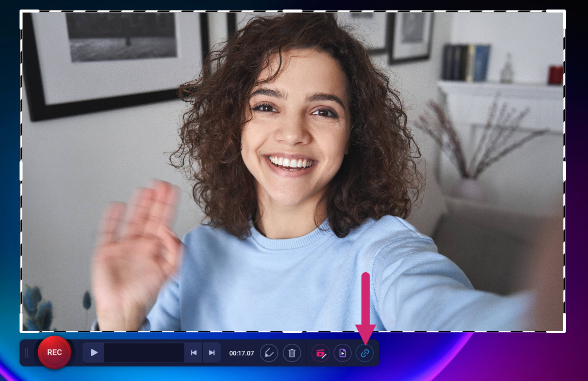This screenshot has width=588, height=381.
Task: Open the drawing annotation tool
Action: click(x=269, y=353)
